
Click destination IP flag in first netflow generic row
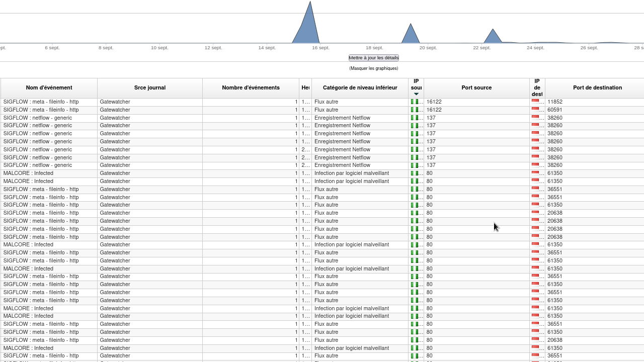click(535, 118)
